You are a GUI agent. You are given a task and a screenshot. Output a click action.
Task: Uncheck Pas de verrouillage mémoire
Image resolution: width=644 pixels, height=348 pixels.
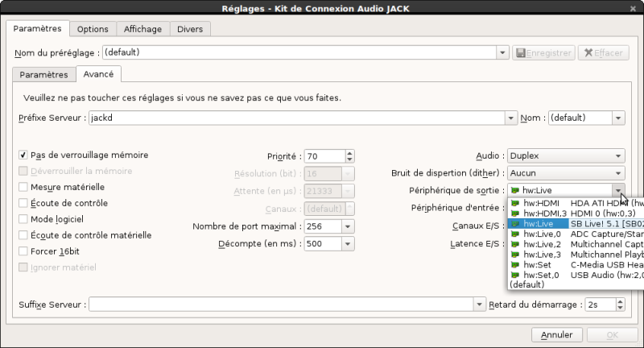tap(23, 155)
